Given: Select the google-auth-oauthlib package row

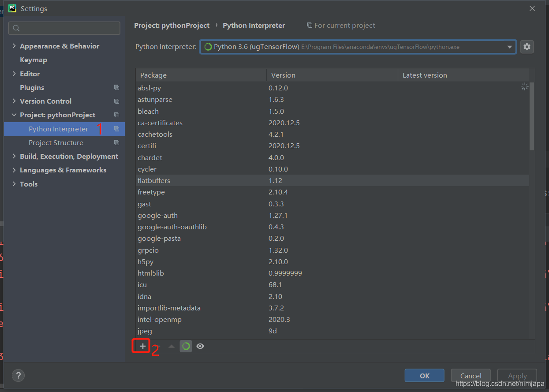Looking at the screenshot, I should pos(332,227).
